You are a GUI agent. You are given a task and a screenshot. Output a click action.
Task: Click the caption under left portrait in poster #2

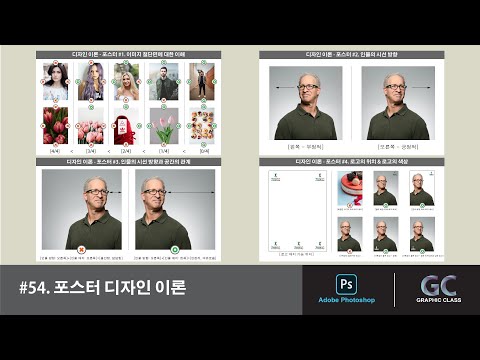coord(306,147)
